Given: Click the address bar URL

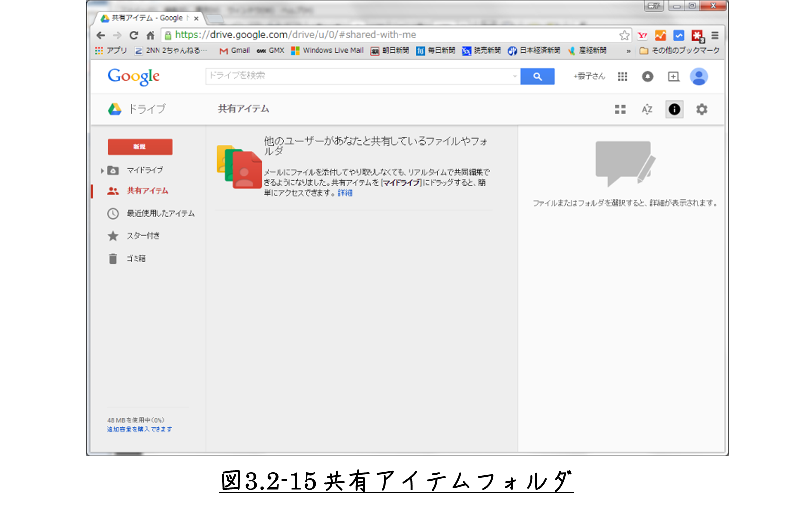Looking at the screenshot, I should point(296,35).
